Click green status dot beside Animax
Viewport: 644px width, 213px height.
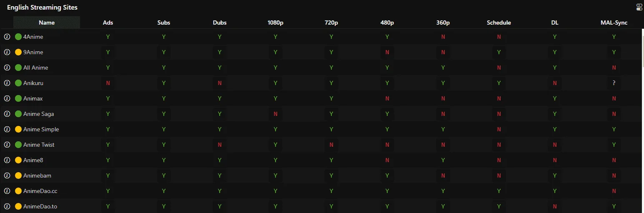point(18,98)
